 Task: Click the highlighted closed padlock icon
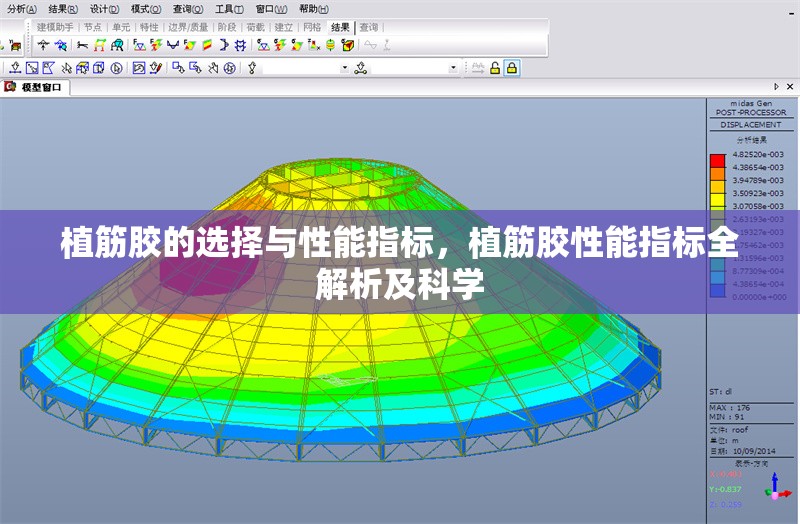pyautogui.click(x=511, y=68)
